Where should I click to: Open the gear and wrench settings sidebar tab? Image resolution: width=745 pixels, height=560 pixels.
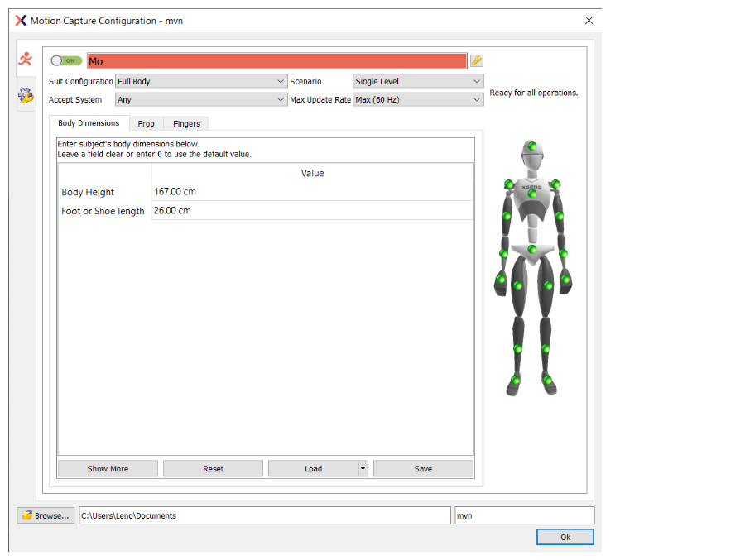tap(26, 95)
